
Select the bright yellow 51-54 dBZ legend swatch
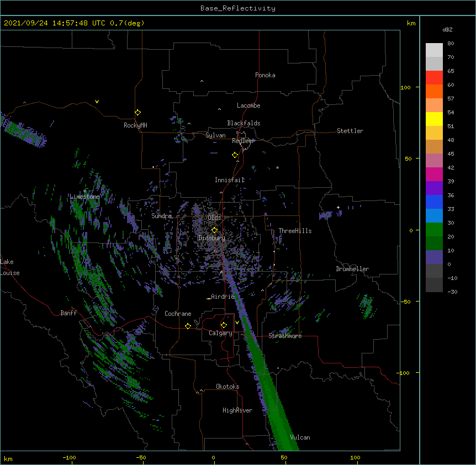[x=434, y=119]
